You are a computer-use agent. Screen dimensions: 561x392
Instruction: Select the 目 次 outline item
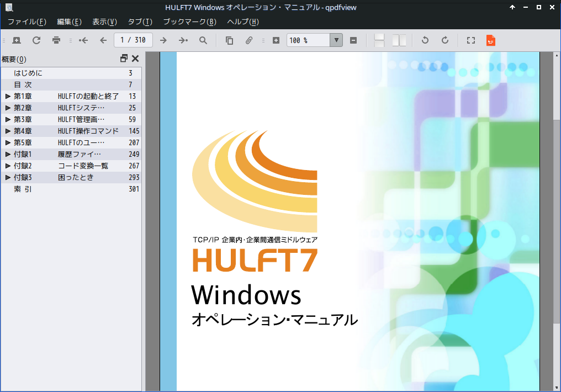click(x=23, y=85)
